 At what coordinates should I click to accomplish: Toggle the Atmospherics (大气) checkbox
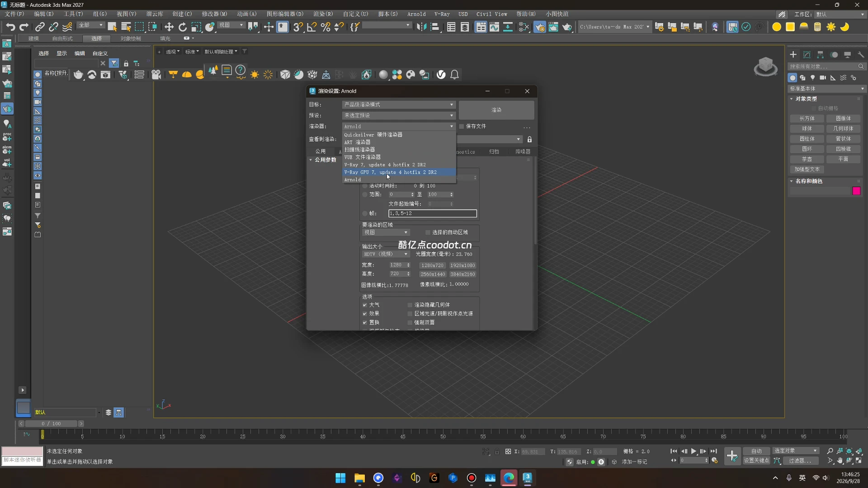point(365,305)
